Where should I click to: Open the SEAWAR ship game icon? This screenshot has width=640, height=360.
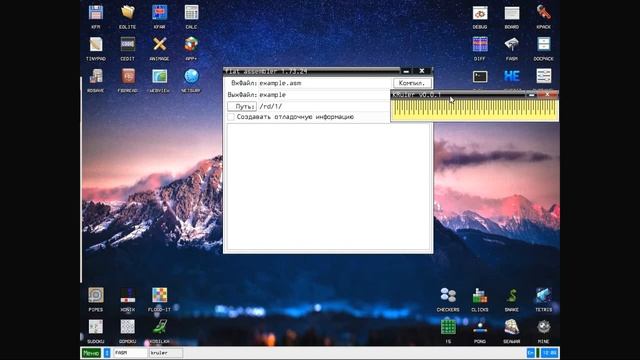point(512,327)
